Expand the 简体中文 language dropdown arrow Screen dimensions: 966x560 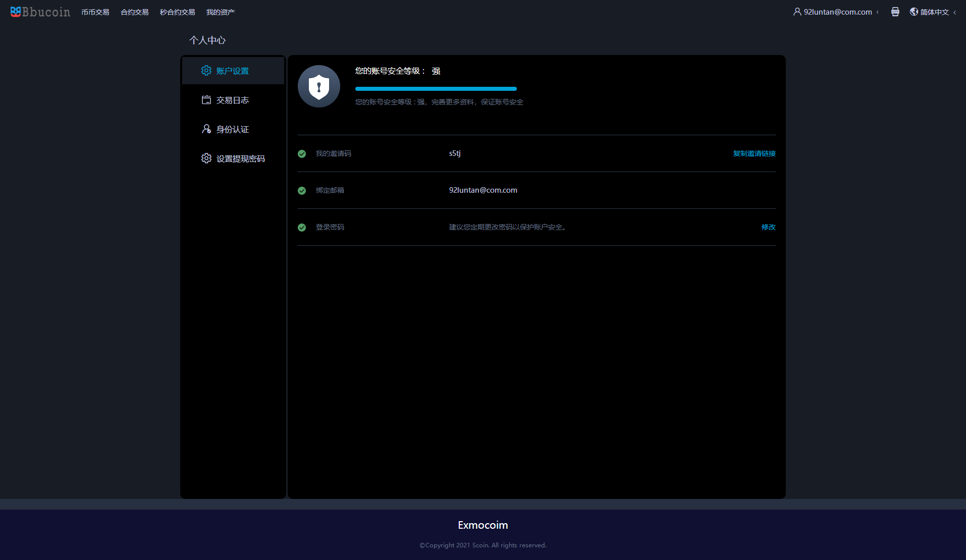[x=954, y=12]
